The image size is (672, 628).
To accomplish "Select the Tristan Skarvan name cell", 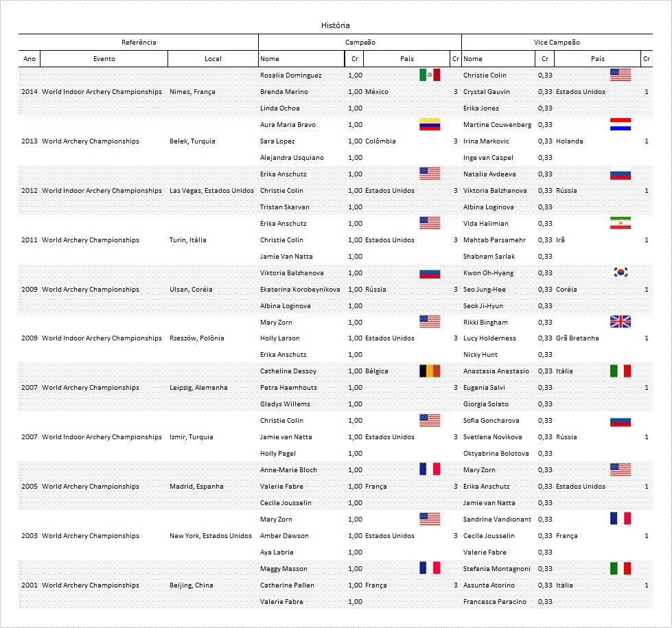I will (285, 207).
